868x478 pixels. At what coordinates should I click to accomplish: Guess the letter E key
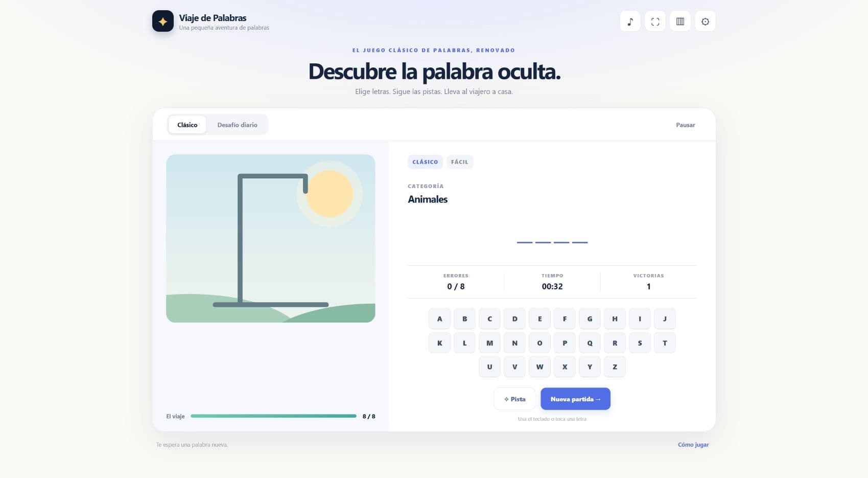539,318
